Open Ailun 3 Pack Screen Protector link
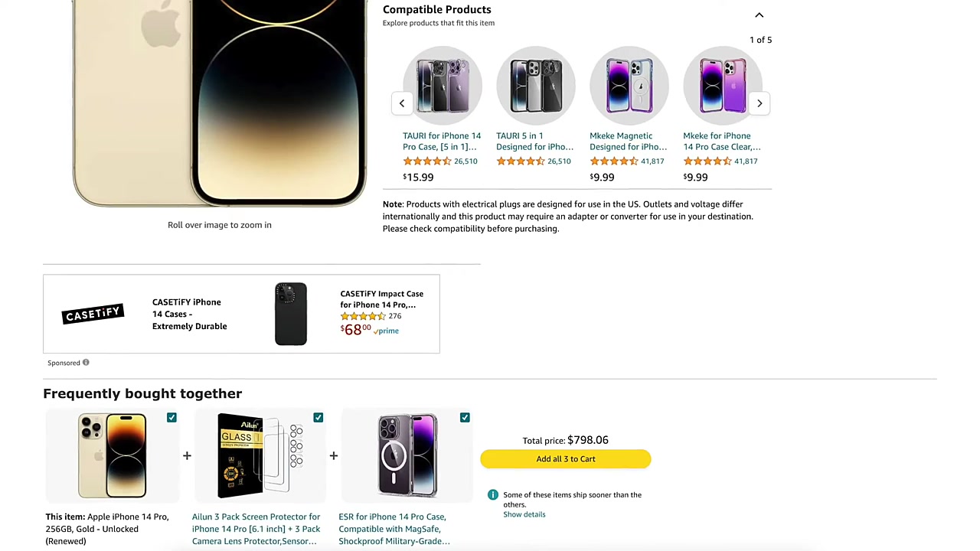This screenshot has width=980, height=551. click(x=256, y=529)
